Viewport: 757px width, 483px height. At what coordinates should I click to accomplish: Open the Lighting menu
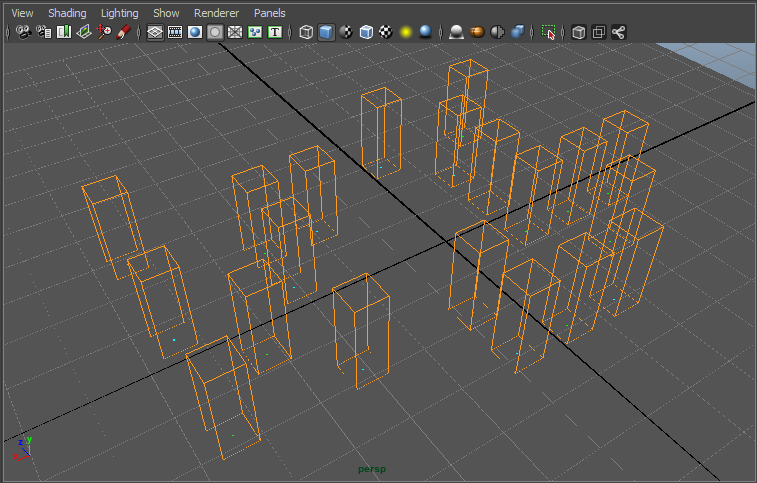[119, 13]
